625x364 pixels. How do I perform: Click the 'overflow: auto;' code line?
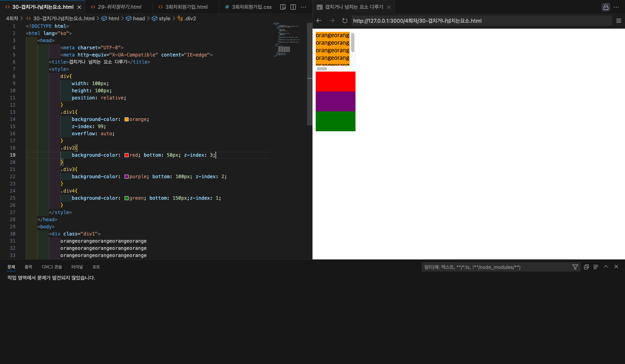93,134
